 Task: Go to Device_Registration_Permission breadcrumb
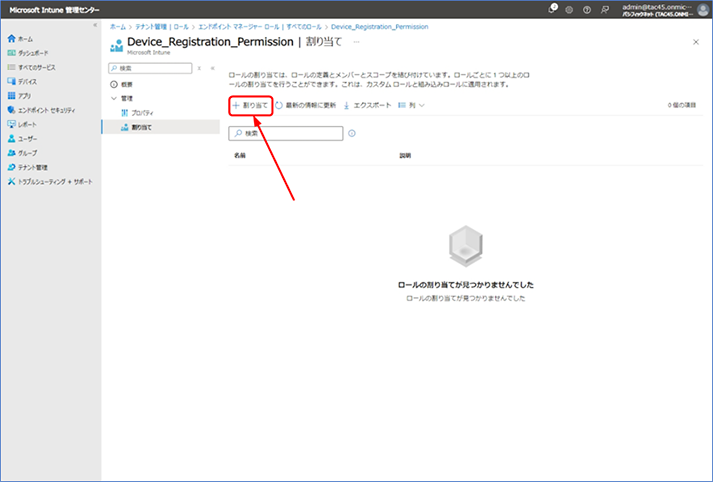tap(380, 27)
